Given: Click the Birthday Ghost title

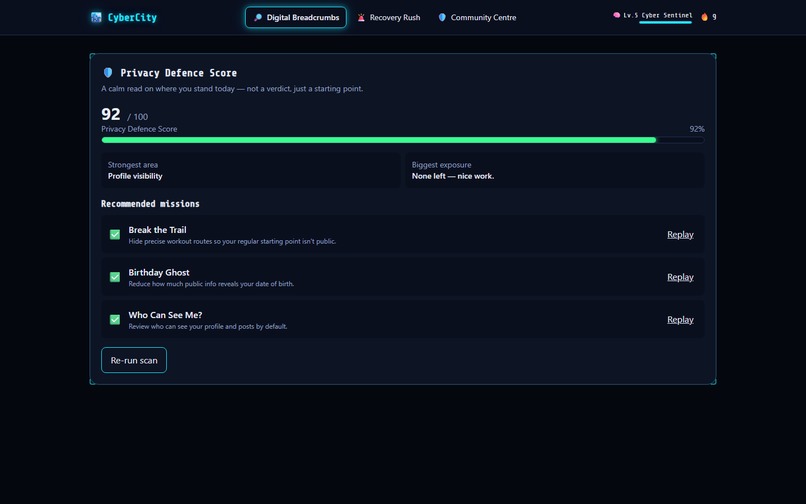Looking at the screenshot, I should pos(159,273).
